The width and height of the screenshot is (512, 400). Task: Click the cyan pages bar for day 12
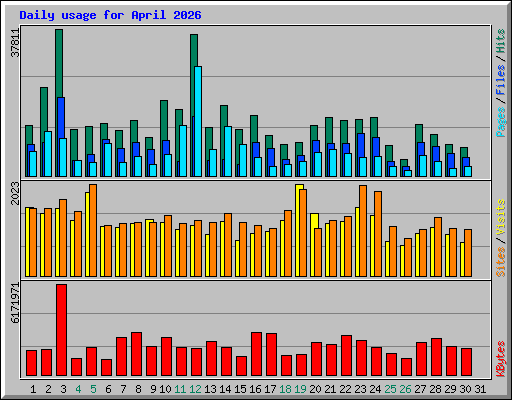[198, 121]
